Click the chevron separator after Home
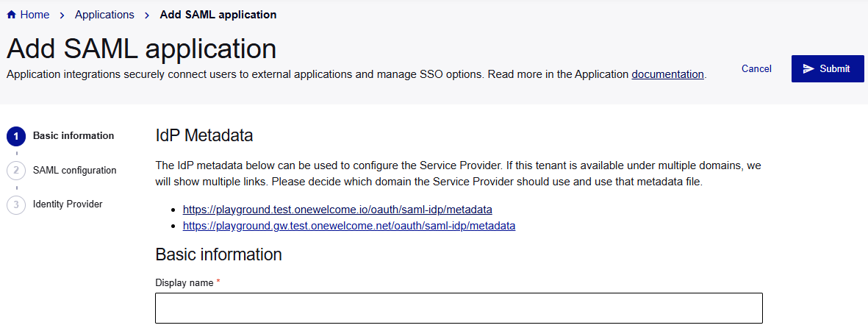This screenshot has width=868, height=328. 62,15
